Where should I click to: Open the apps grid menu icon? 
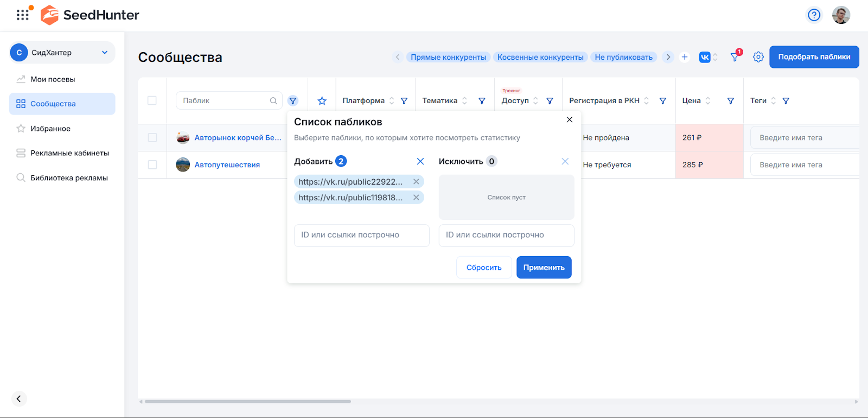[22, 15]
